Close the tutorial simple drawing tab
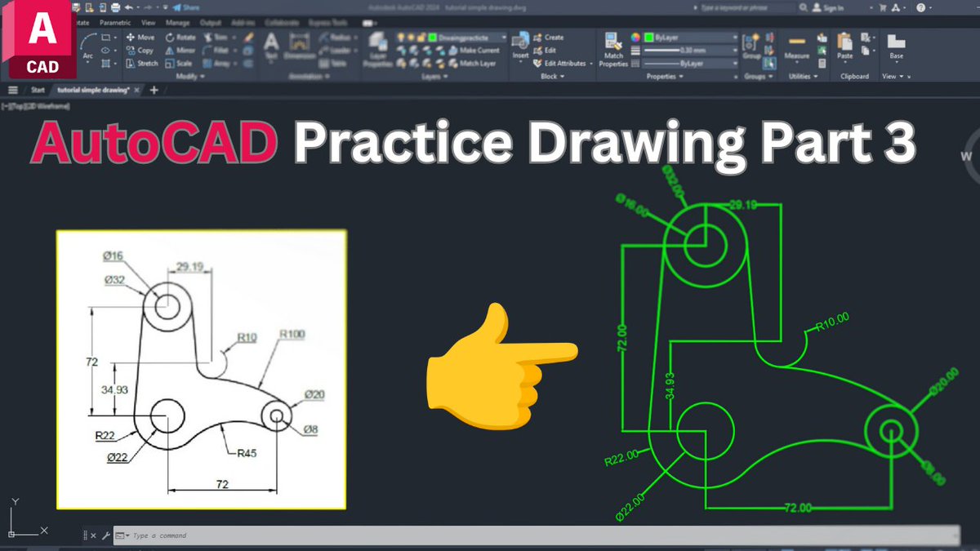The width and height of the screenshot is (980, 551). (x=137, y=90)
